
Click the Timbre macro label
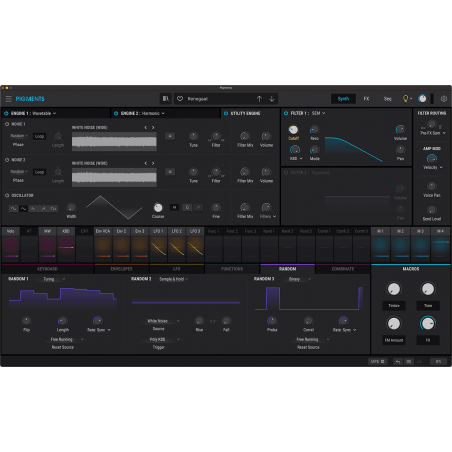(394, 306)
